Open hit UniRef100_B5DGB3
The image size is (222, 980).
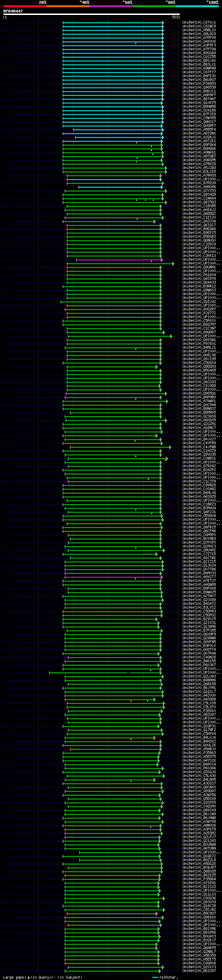(199, 237)
